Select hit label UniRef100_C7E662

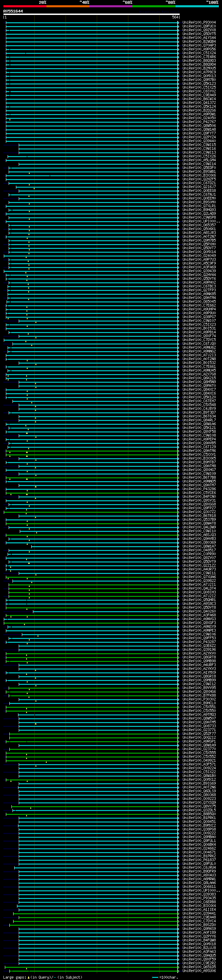pyautogui.click(x=199, y=305)
